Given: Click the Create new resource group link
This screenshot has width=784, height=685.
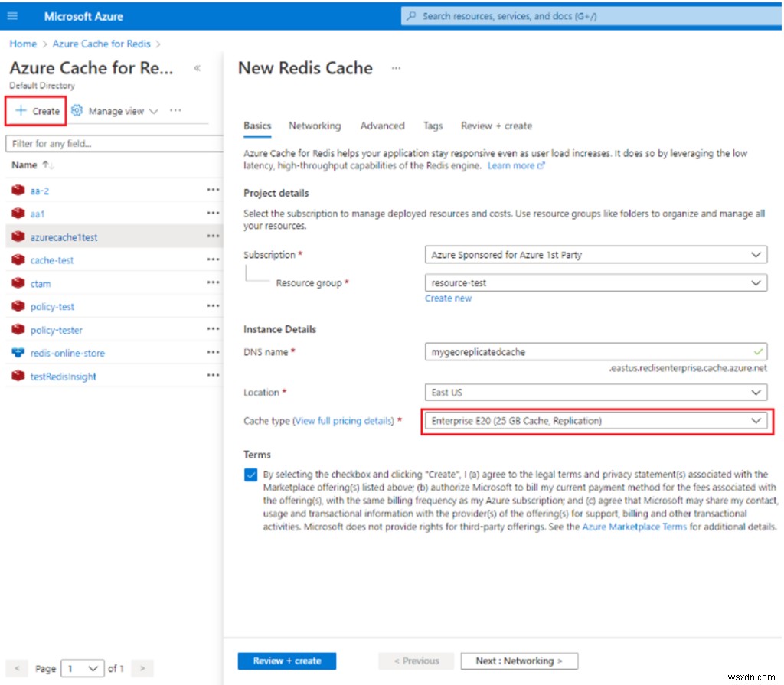Looking at the screenshot, I should pos(448,298).
